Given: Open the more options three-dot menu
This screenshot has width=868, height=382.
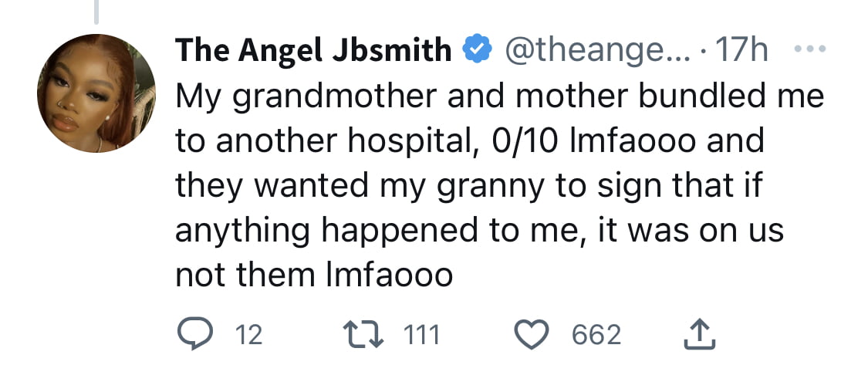Looking at the screenshot, I should [810, 50].
